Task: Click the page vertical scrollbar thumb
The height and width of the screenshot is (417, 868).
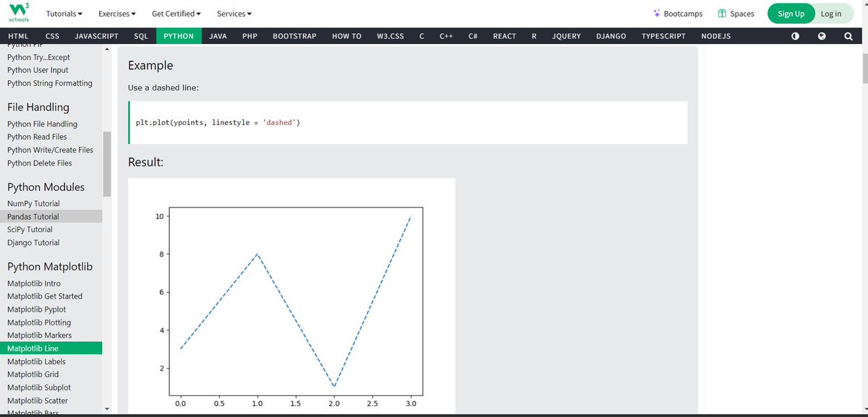Action: 864,69
